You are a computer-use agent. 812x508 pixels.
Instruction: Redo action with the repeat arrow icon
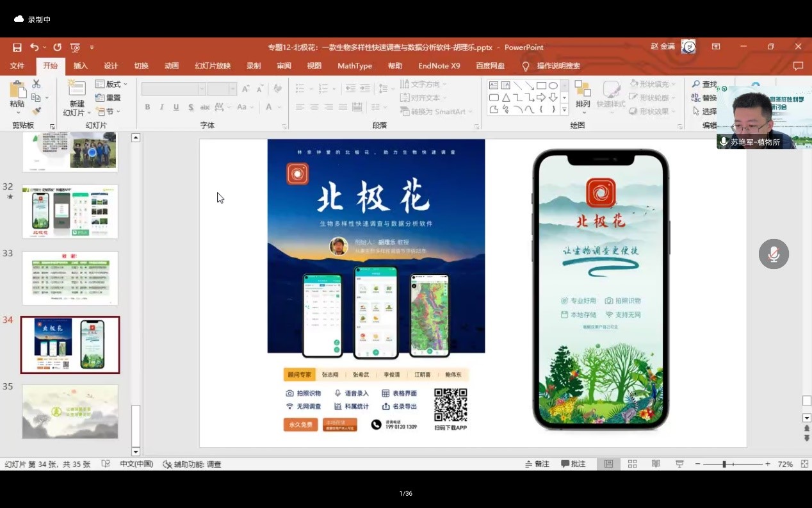[x=58, y=47]
